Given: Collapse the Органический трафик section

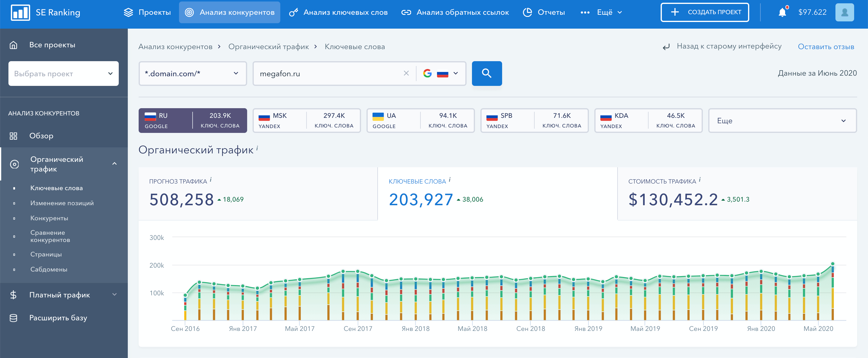Looking at the screenshot, I should click(114, 164).
